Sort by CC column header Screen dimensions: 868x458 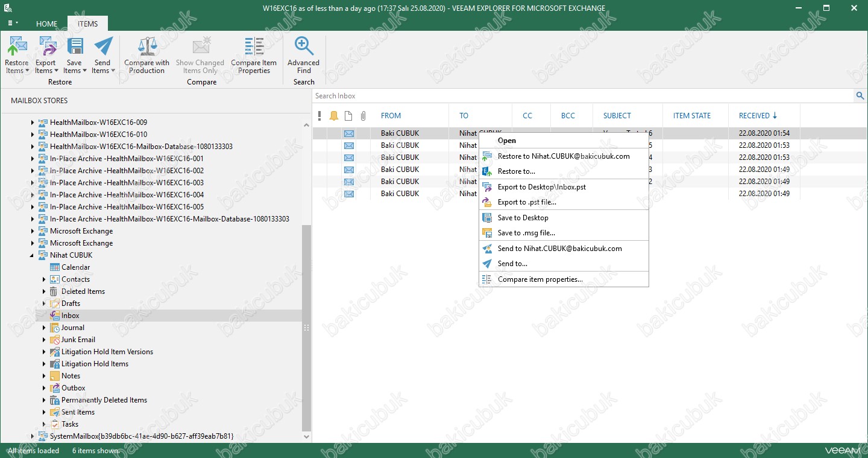527,116
